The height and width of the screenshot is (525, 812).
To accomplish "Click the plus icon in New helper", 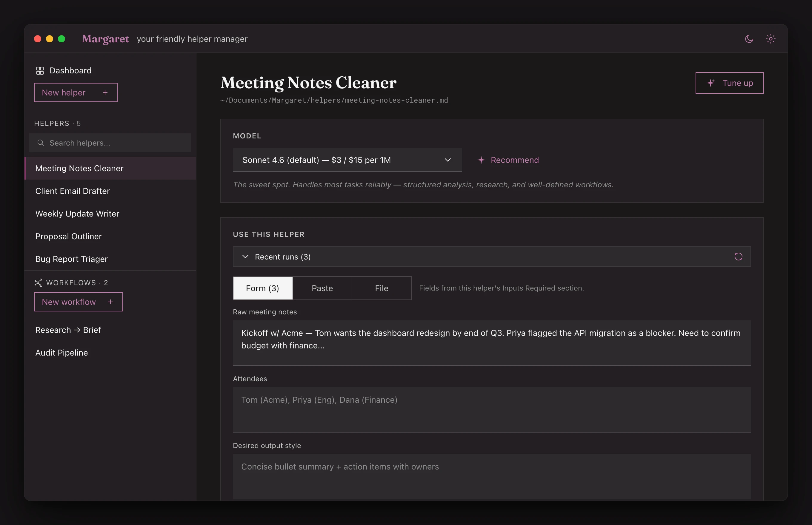I will point(105,92).
